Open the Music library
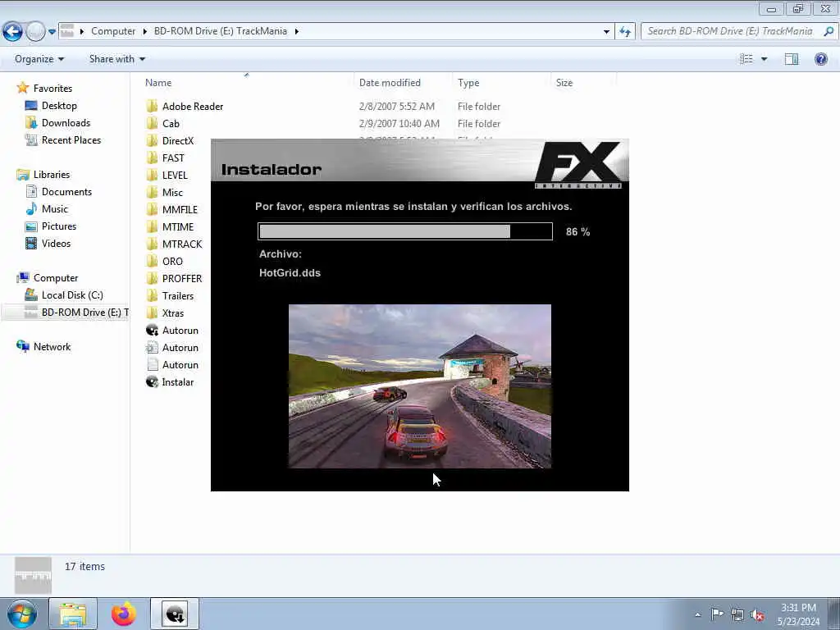840x630 pixels. 55,209
